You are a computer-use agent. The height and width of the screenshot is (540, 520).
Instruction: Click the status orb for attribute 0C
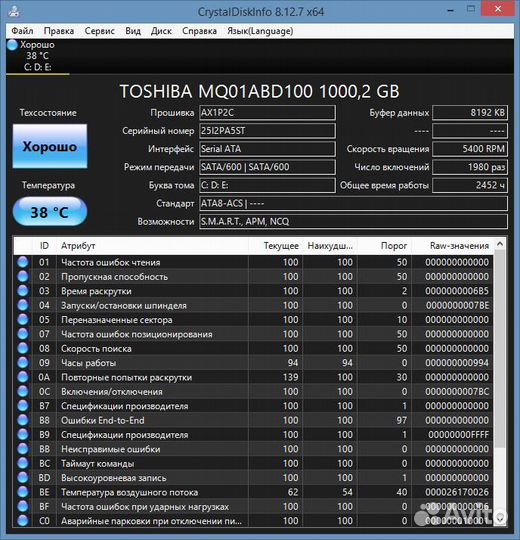tap(23, 392)
